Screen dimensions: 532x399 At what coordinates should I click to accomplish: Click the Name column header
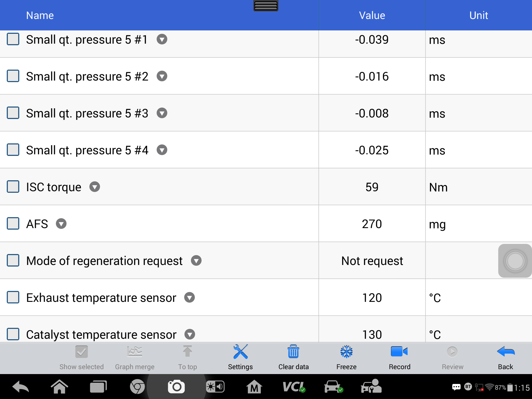(x=40, y=15)
